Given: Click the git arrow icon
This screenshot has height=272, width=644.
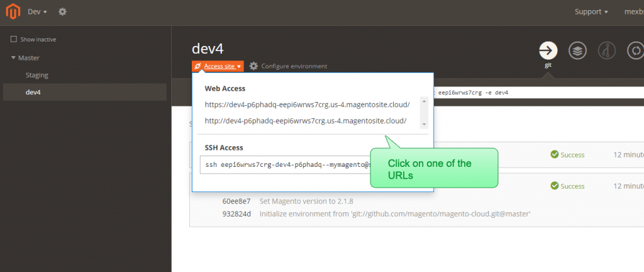Looking at the screenshot, I should pos(548,50).
